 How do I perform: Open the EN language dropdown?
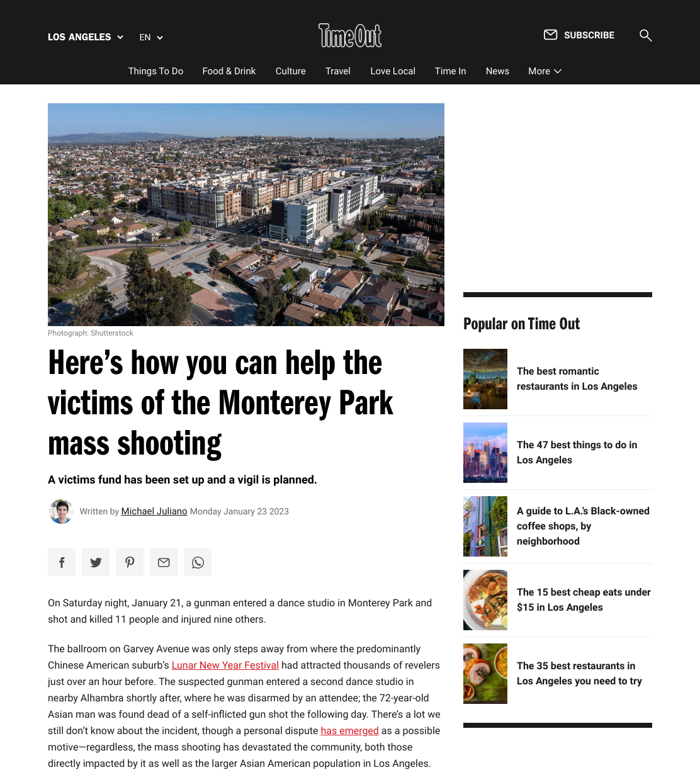point(151,37)
